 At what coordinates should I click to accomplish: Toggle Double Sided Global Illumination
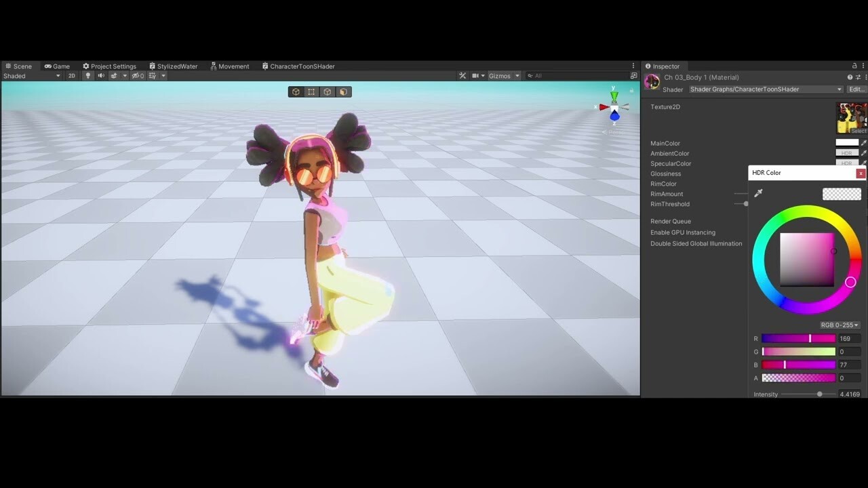coord(696,243)
